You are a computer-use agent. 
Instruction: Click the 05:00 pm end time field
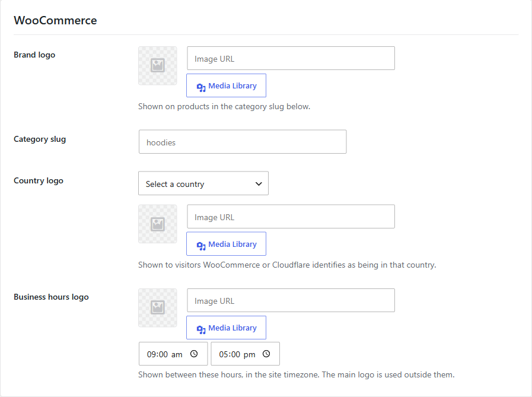(x=246, y=354)
